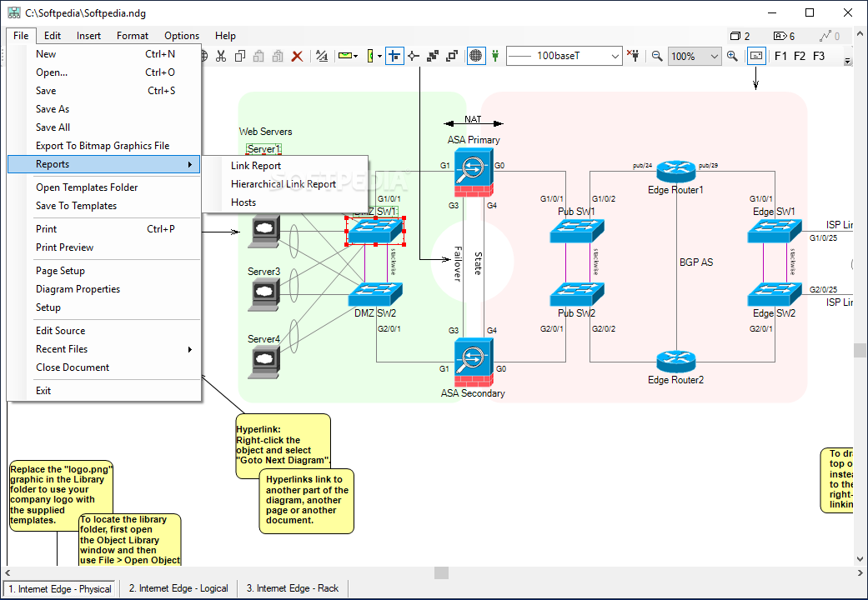Click the Cut scissors icon
This screenshot has height=600, width=868.
coord(221,56)
